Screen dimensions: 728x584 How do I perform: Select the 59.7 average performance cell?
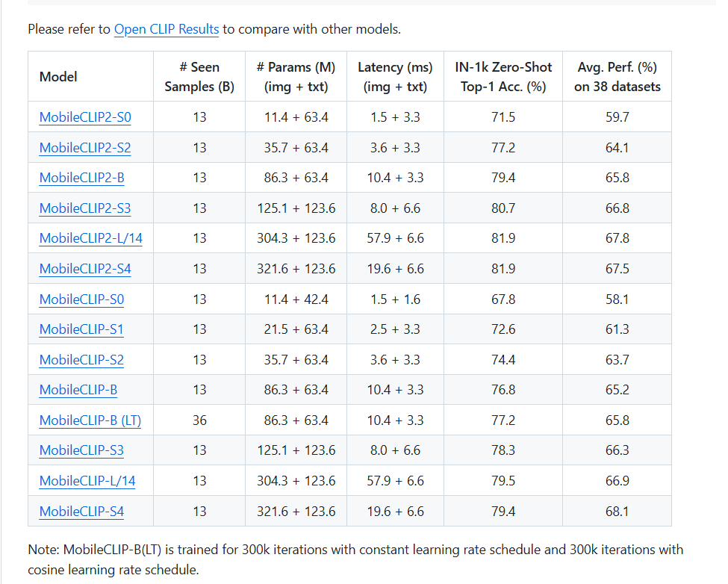click(x=617, y=117)
